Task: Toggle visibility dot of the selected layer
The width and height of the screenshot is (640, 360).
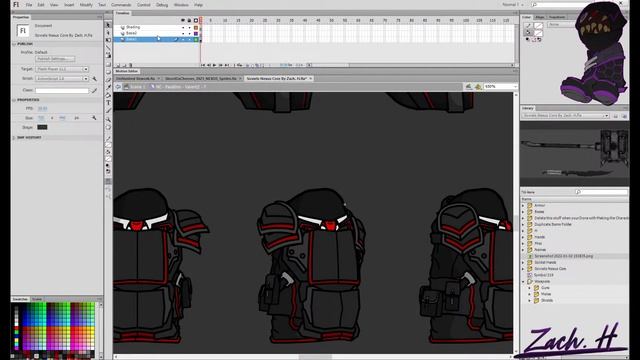Action: point(182,40)
